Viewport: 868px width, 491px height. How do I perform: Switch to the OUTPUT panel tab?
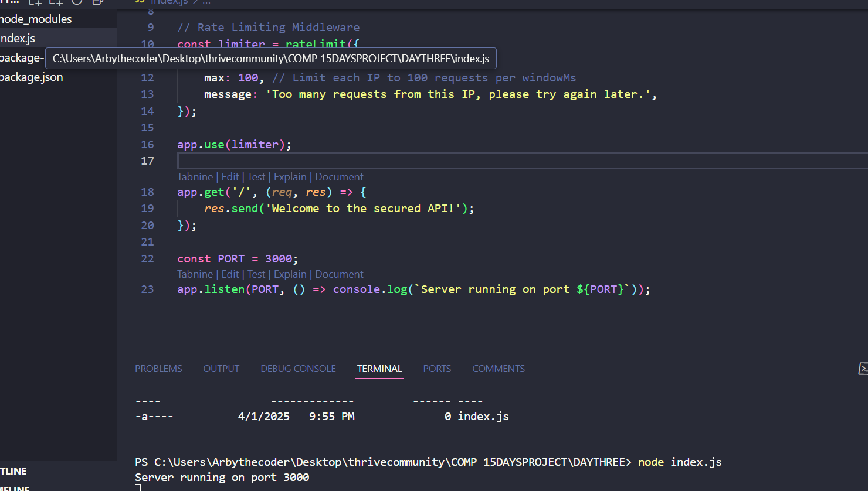pos(221,369)
